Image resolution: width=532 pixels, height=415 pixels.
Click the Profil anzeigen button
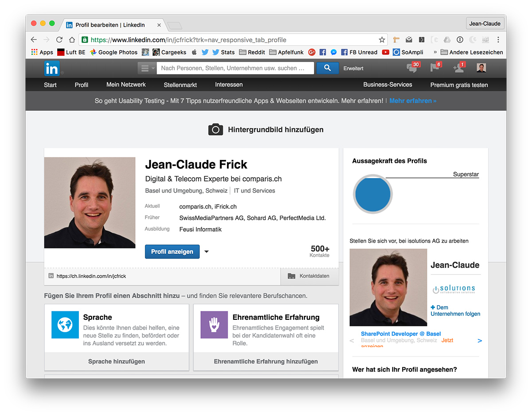[172, 252]
